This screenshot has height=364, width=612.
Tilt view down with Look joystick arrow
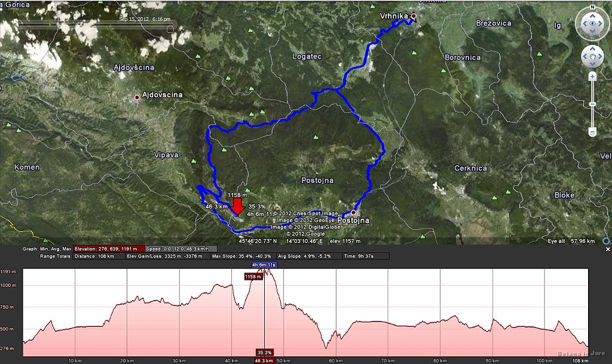click(592, 32)
